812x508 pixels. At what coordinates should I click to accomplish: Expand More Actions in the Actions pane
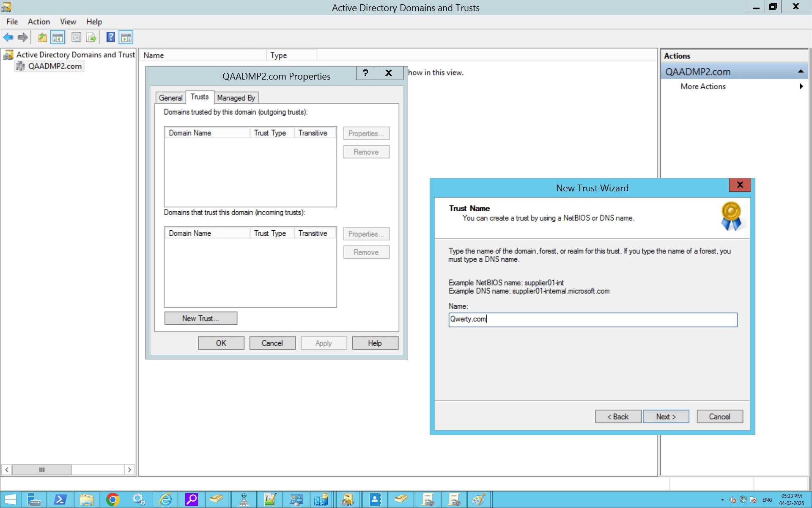703,86
